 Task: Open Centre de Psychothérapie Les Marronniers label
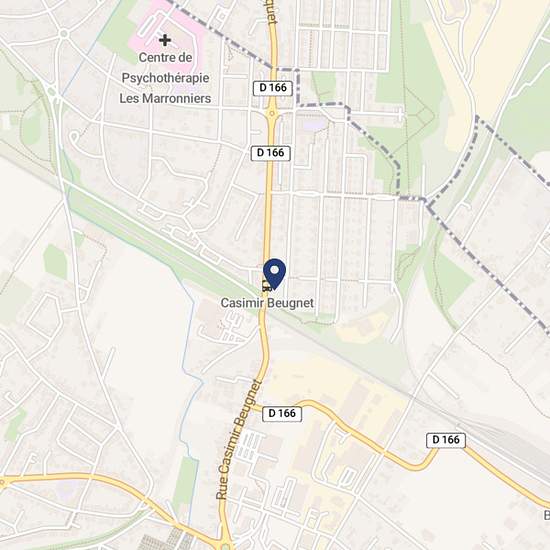(x=165, y=78)
